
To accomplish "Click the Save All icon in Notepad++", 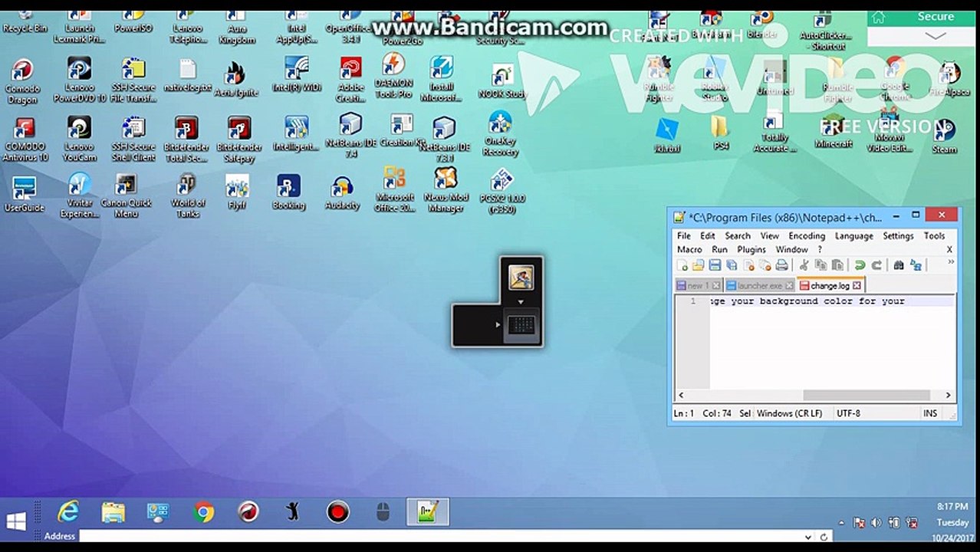I will point(732,265).
